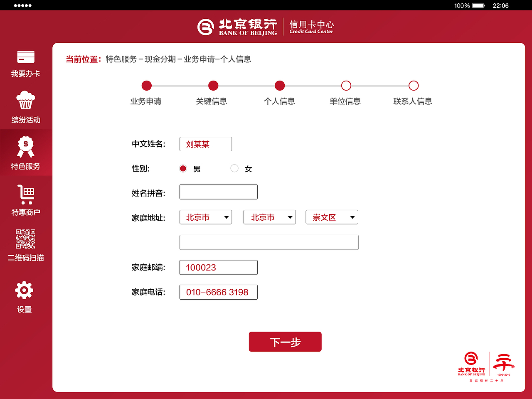Select the 男 male radio button
This screenshot has height=399, width=532.
(183, 168)
